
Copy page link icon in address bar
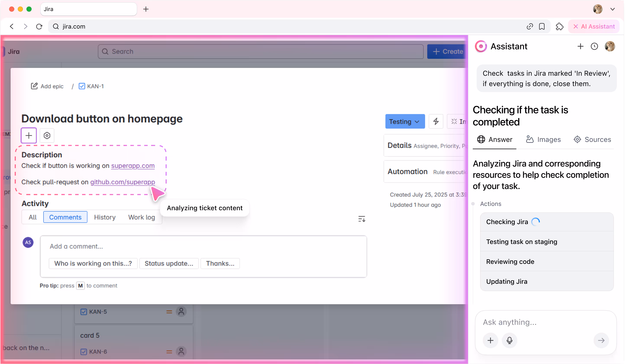pos(530,26)
